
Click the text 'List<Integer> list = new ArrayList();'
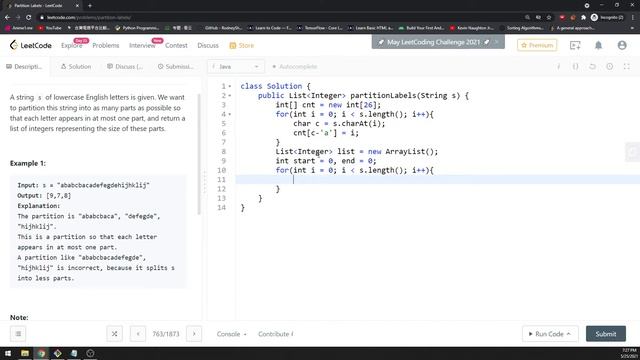356,151
